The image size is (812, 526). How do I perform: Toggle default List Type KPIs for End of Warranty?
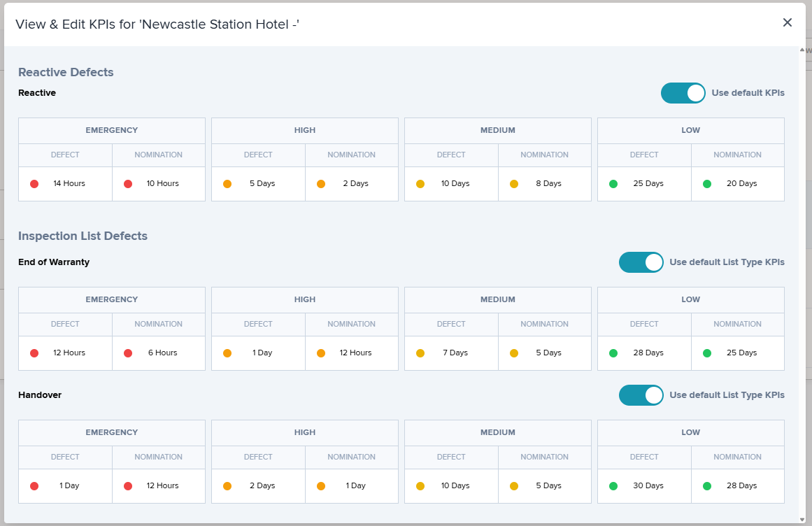click(641, 262)
